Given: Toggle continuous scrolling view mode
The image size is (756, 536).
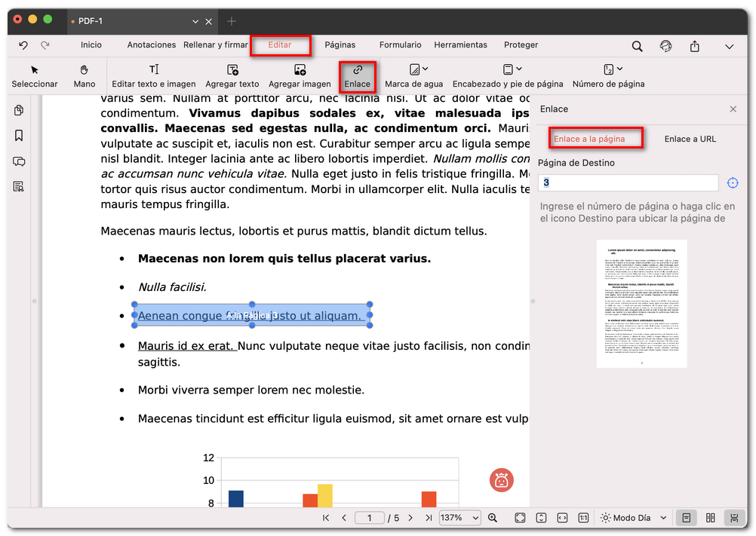Looking at the screenshot, I should tap(733, 518).
